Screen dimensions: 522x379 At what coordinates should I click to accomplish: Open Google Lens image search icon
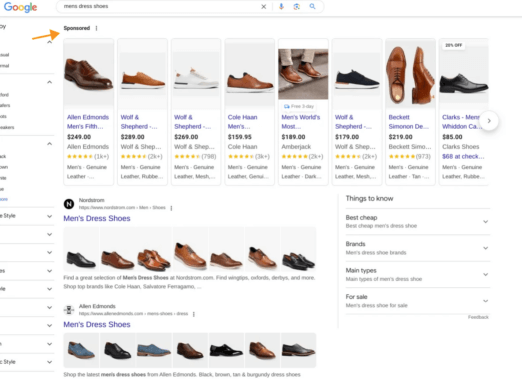tap(296, 7)
